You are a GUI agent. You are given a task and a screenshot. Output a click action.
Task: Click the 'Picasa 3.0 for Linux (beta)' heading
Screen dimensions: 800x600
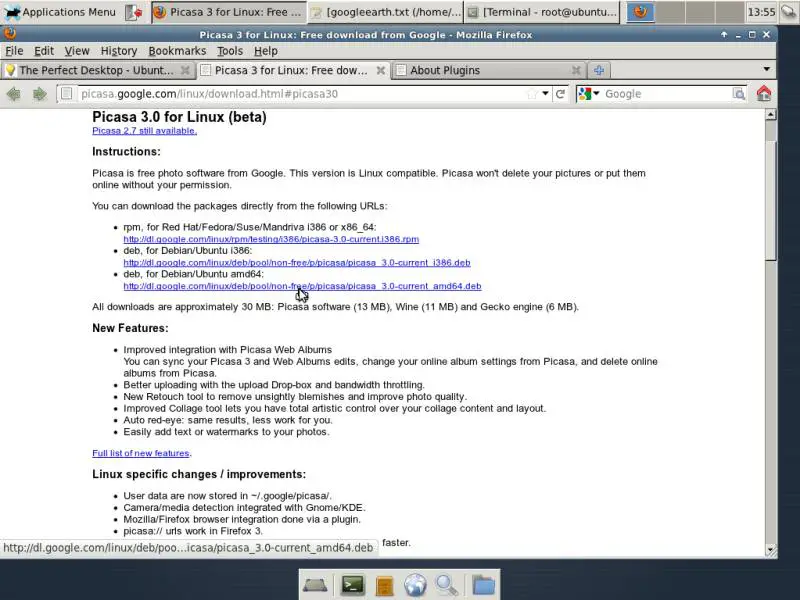coord(179,117)
